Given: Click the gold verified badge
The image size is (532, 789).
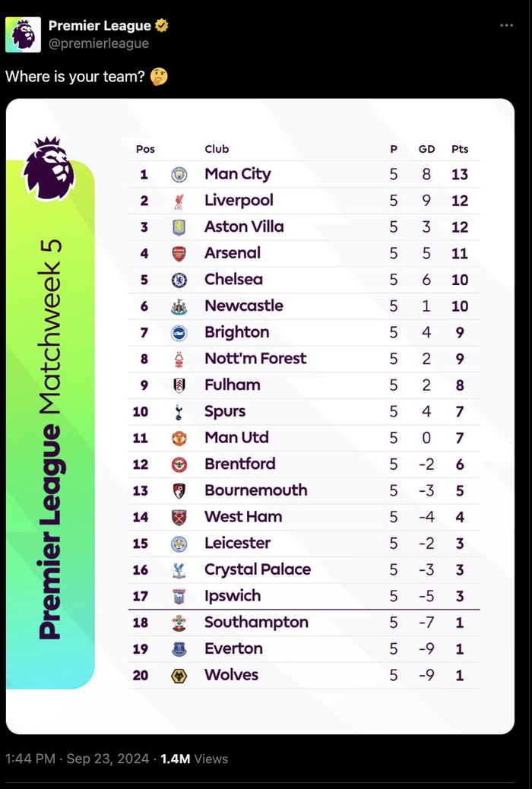Looking at the screenshot, I should point(162,25).
